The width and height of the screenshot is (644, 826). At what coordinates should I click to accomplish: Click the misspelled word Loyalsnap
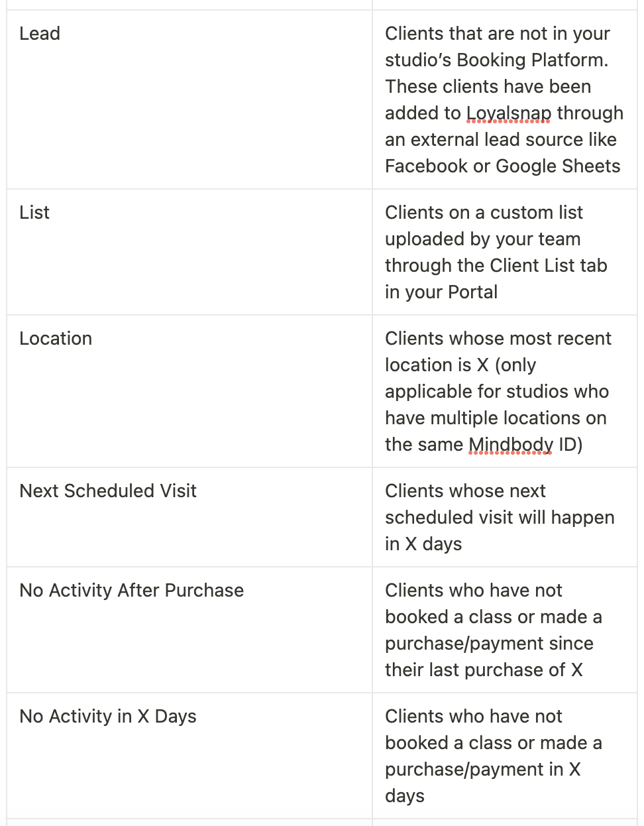coord(509,113)
